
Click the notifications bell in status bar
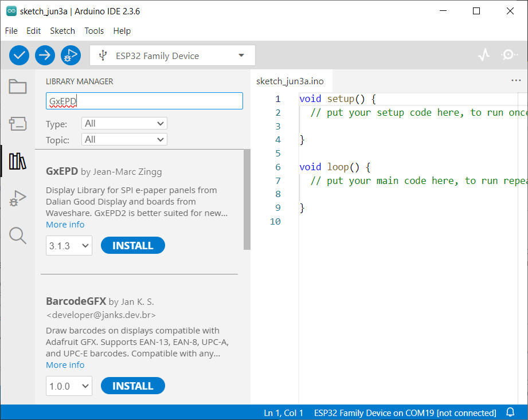[510, 412]
